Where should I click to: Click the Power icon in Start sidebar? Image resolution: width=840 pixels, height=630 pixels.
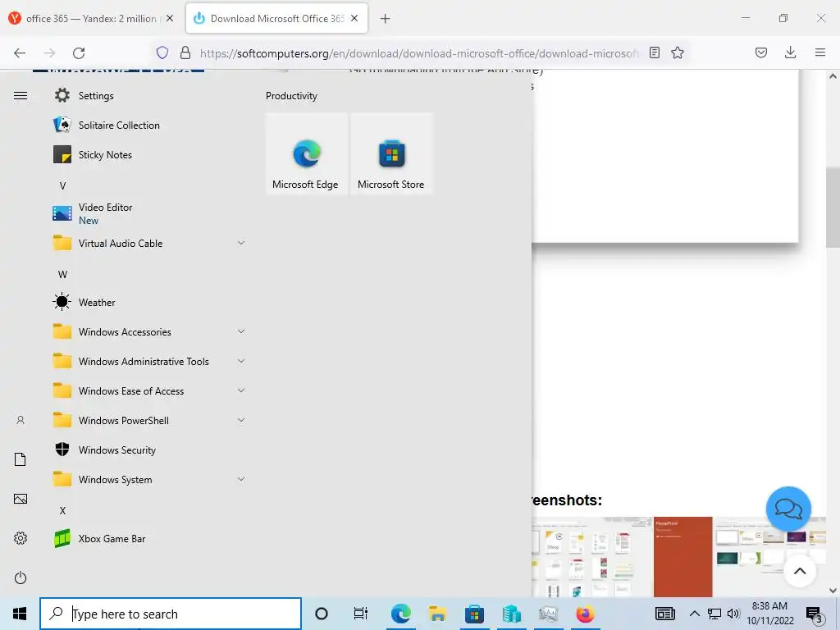(21, 577)
